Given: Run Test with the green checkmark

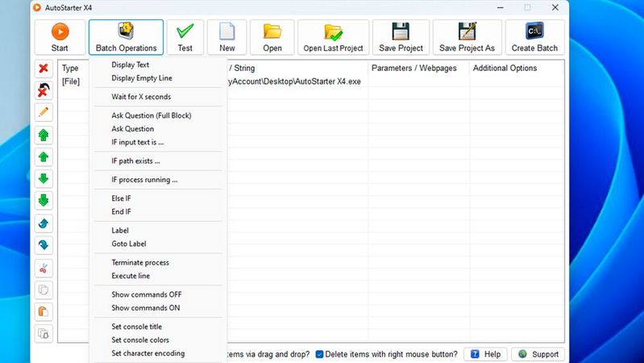Looking at the screenshot, I should click(x=185, y=37).
